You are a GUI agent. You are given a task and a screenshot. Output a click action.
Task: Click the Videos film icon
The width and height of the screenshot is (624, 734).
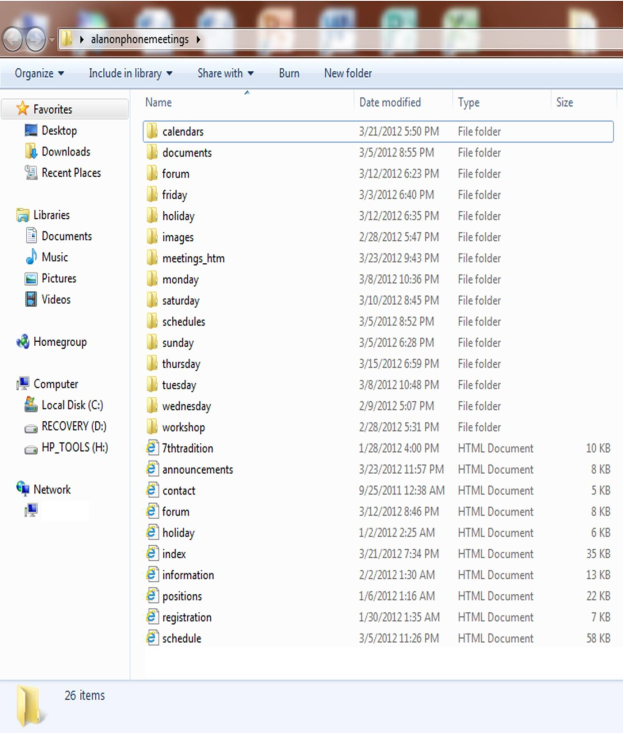point(31,299)
